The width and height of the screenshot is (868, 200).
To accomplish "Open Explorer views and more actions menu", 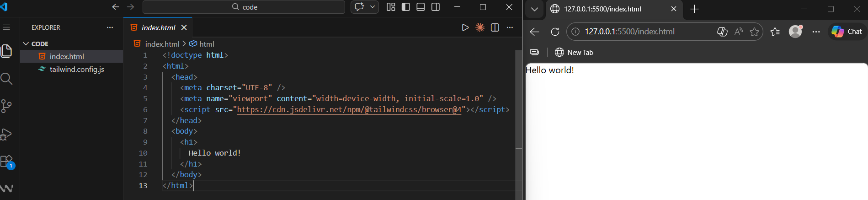I will [x=110, y=27].
